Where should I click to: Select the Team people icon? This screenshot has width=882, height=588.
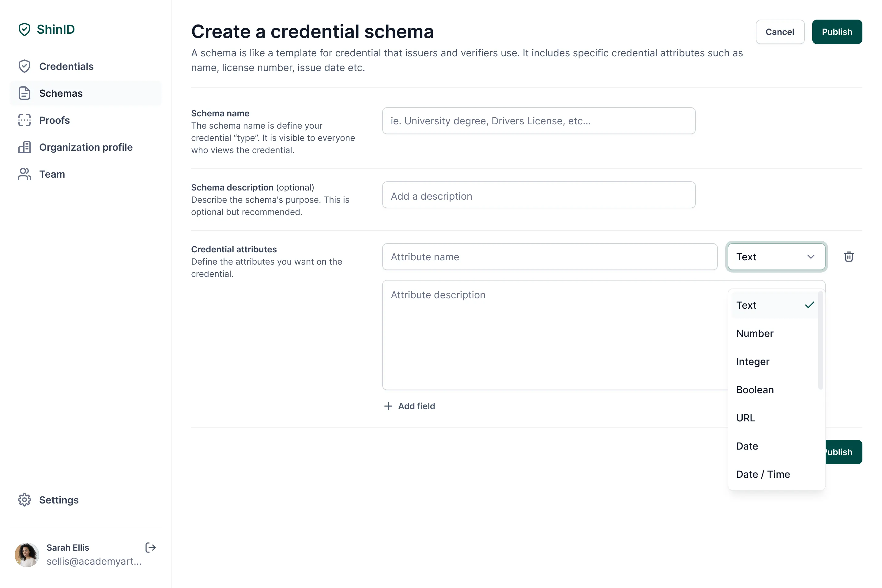point(24,174)
